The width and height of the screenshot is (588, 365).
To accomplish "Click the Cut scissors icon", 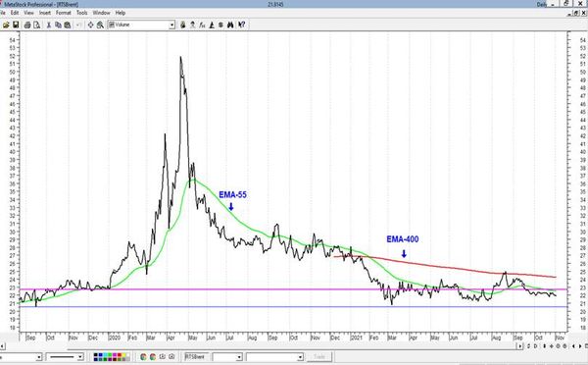I will click(x=49, y=25).
